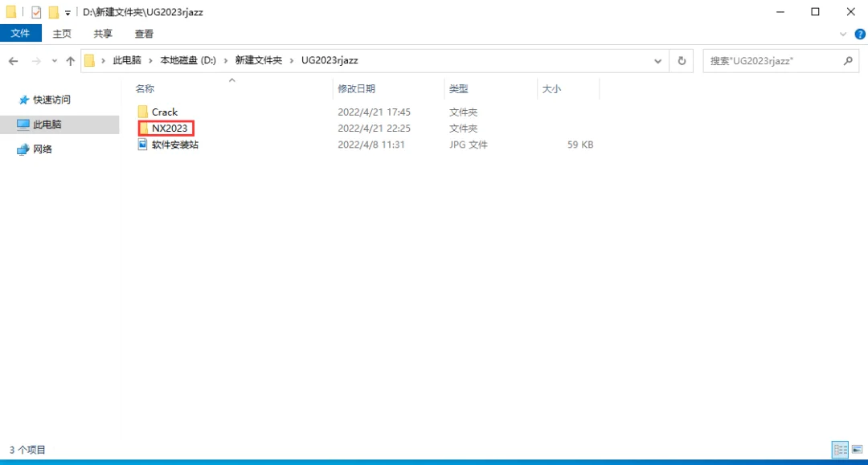Click 此电脑 in the address bar
The image size is (868, 465).
coord(127,60)
